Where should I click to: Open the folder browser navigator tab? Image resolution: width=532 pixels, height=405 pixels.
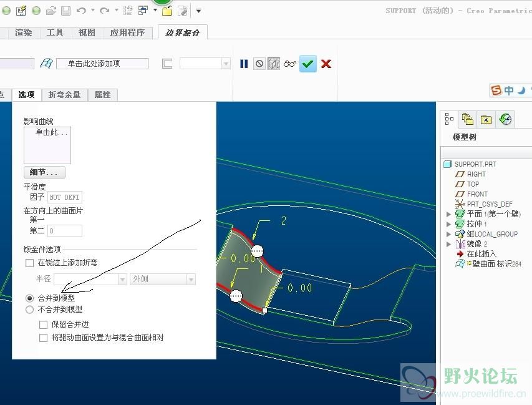[x=468, y=119]
